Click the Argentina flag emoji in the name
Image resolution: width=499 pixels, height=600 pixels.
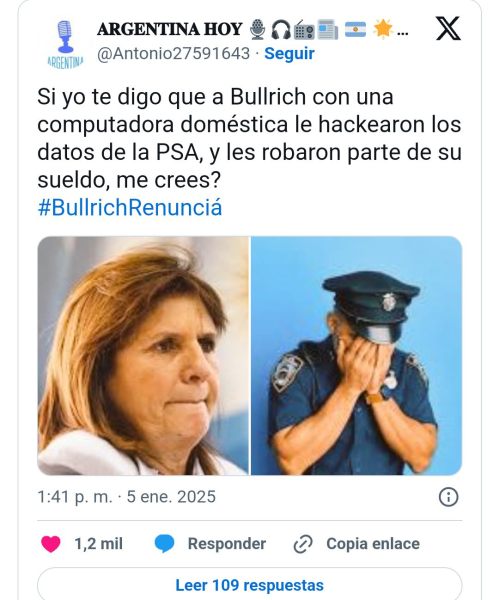coord(355,29)
